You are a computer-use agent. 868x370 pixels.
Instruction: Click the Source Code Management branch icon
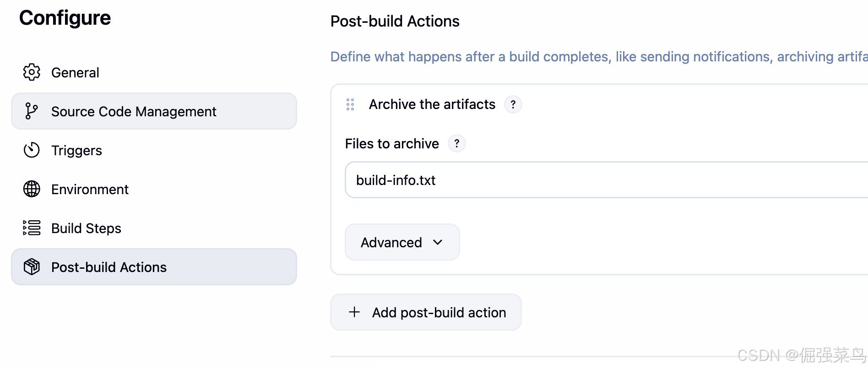32,111
